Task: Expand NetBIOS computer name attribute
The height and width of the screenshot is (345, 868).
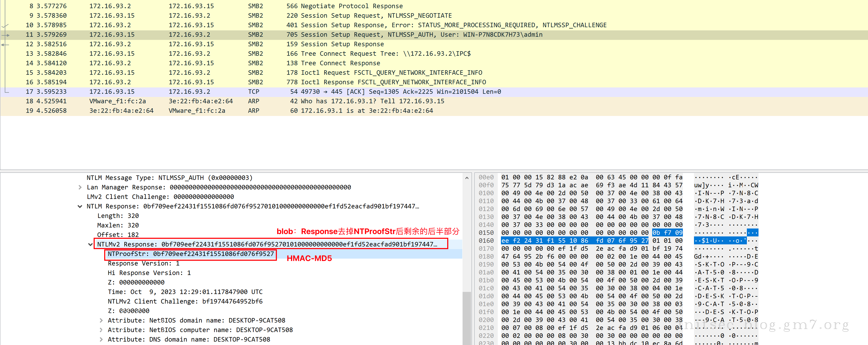Action: (x=101, y=330)
